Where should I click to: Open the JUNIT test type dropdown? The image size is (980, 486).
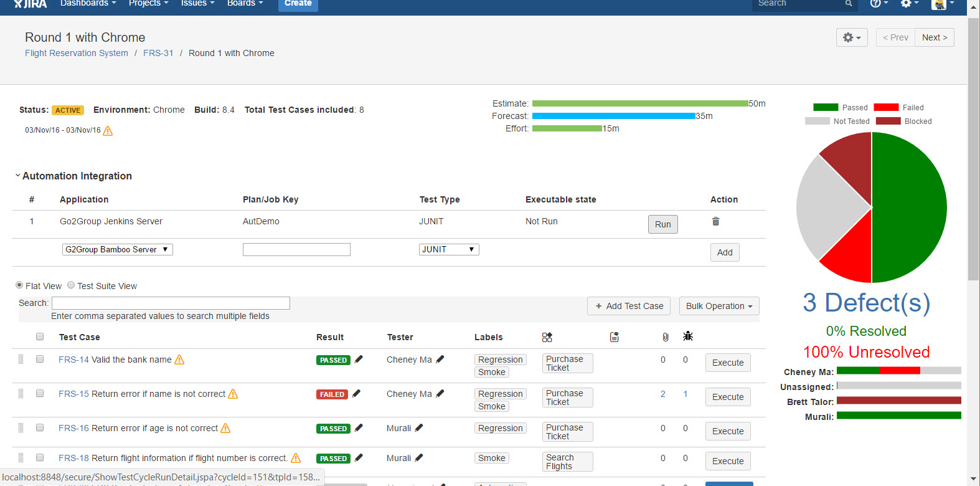pos(449,249)
